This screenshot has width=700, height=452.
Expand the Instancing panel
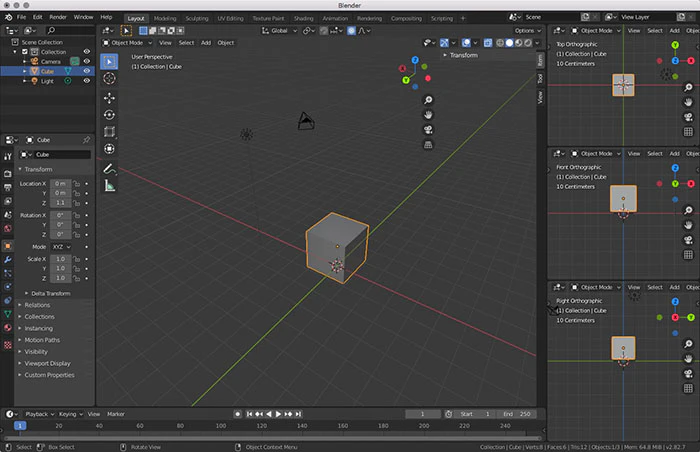pyautogui.click(x=36, y=328)
